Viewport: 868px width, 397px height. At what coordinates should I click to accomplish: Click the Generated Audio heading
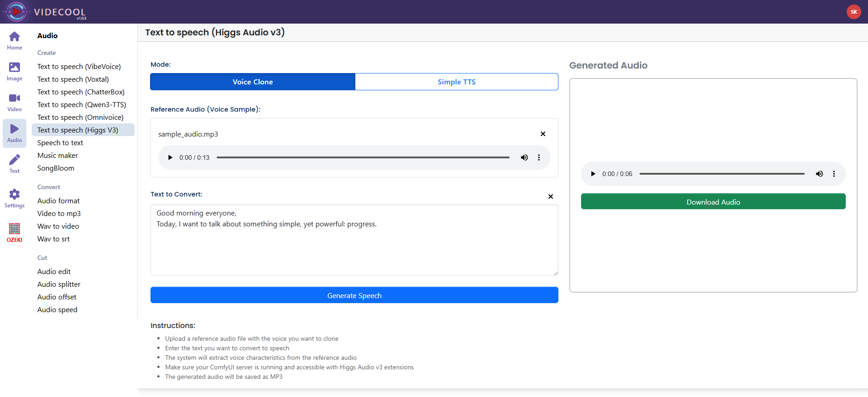608,65
